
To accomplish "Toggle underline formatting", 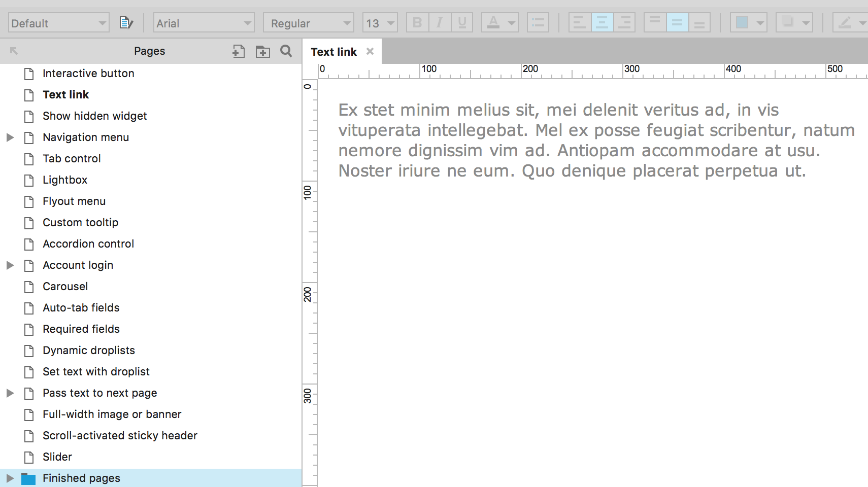I will (x=462, y=23).
